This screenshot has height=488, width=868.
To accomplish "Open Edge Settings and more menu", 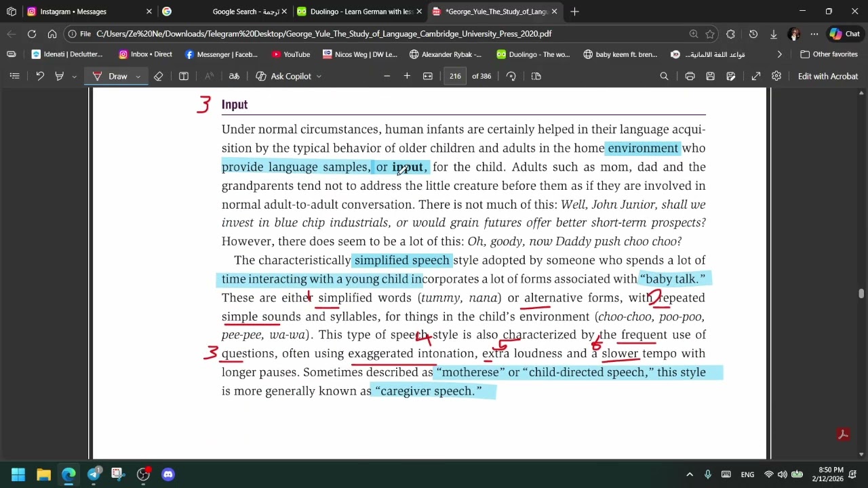I will [x=814, y=34].
